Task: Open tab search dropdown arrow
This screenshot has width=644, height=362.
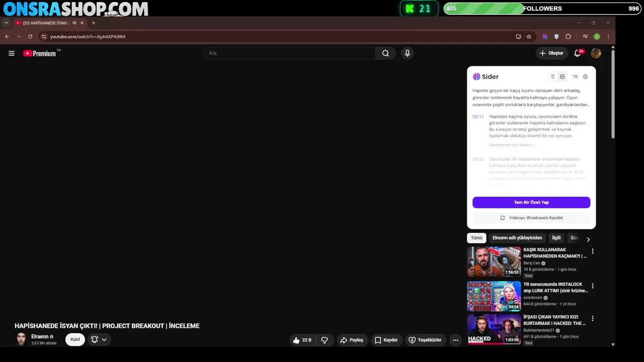Action: coord(6,23)
